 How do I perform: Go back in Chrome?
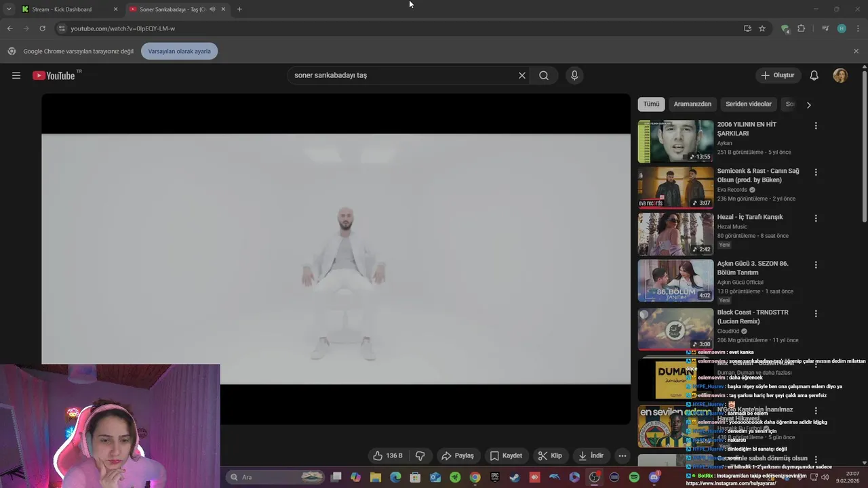coord(9,28)
